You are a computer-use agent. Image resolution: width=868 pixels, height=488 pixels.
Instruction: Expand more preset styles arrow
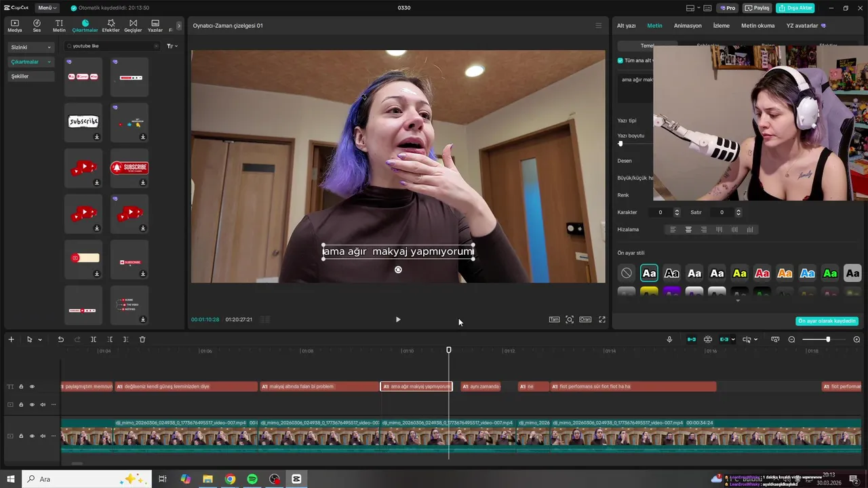pos(738,300)
